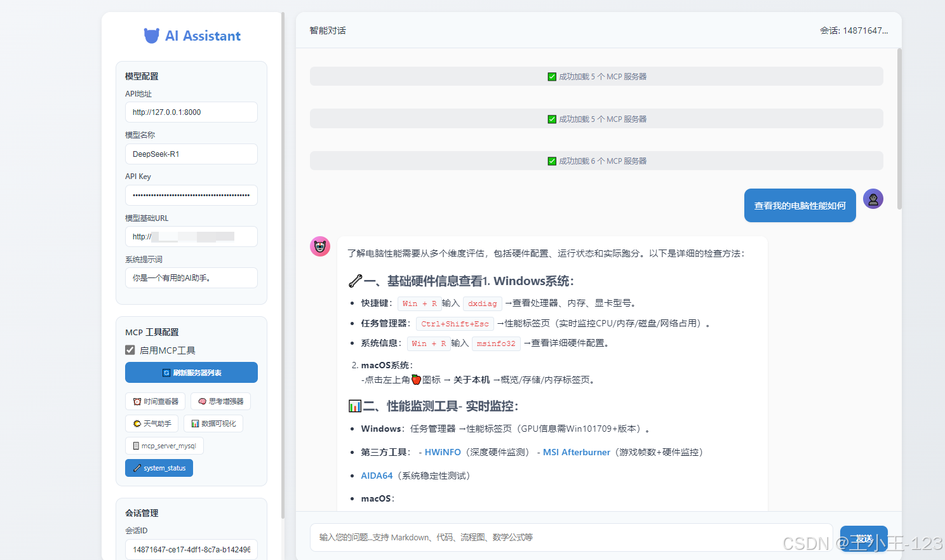
Task: Toggle the green checkmark on first MCP notice
Action: (x=552, y=76)
